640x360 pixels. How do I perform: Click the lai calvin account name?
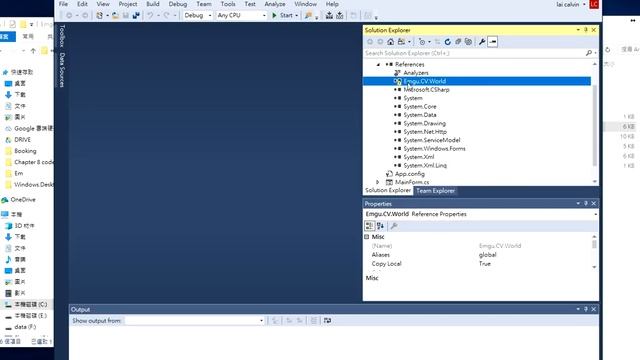[x=567, y=4]
